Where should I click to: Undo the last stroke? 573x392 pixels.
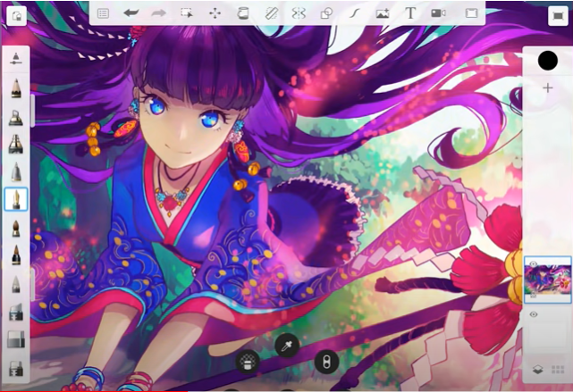pos(131,13)
